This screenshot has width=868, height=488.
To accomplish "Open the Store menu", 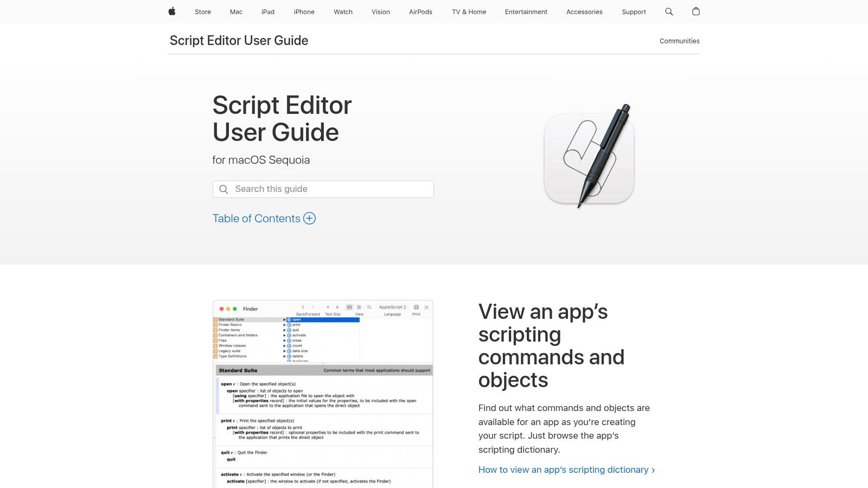I will pos(203,12).
